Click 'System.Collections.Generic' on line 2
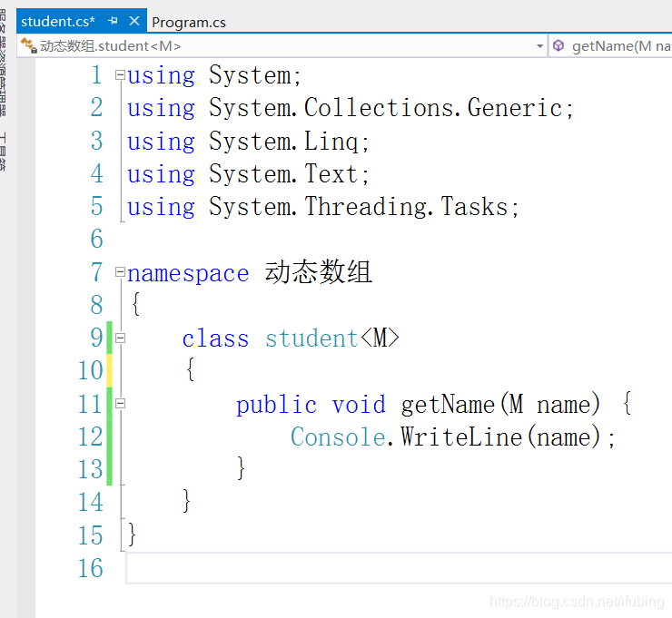Screen dimensions: 672x618 coord(385,108)
